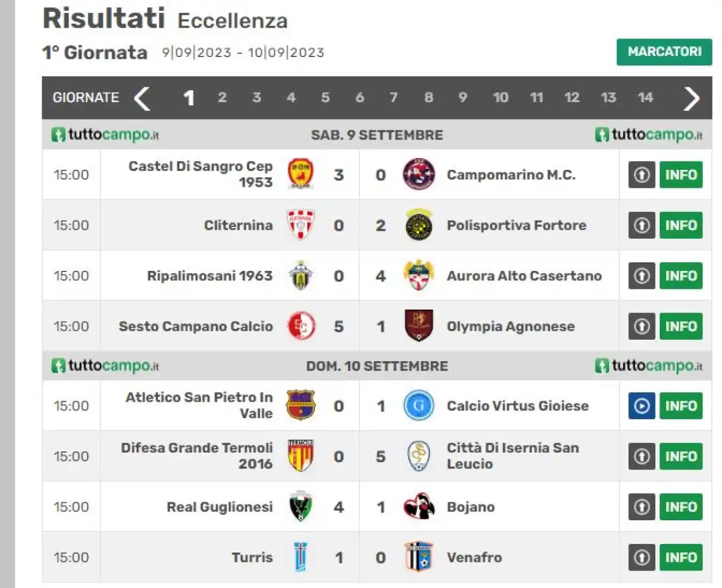Select giornata 2 in the navigation bar
This screenshot has width=722, height=588.
tap(222, 98)
